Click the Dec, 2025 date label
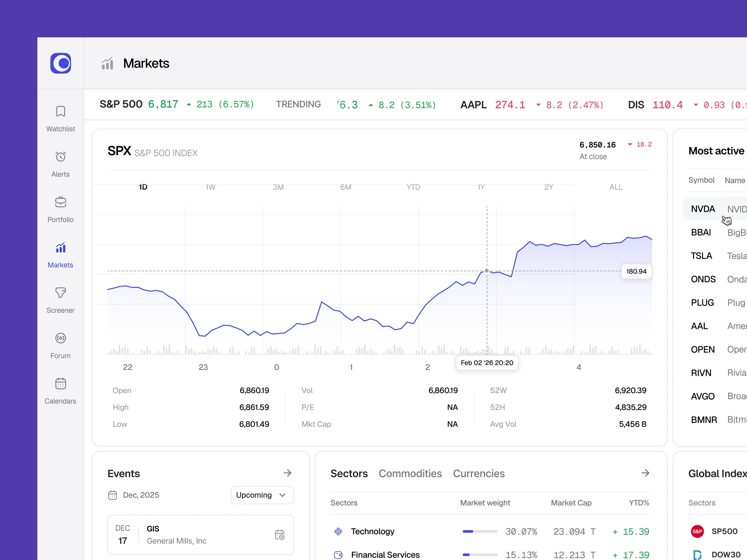The height and width of the screenshot is (560, 747). 141,495
